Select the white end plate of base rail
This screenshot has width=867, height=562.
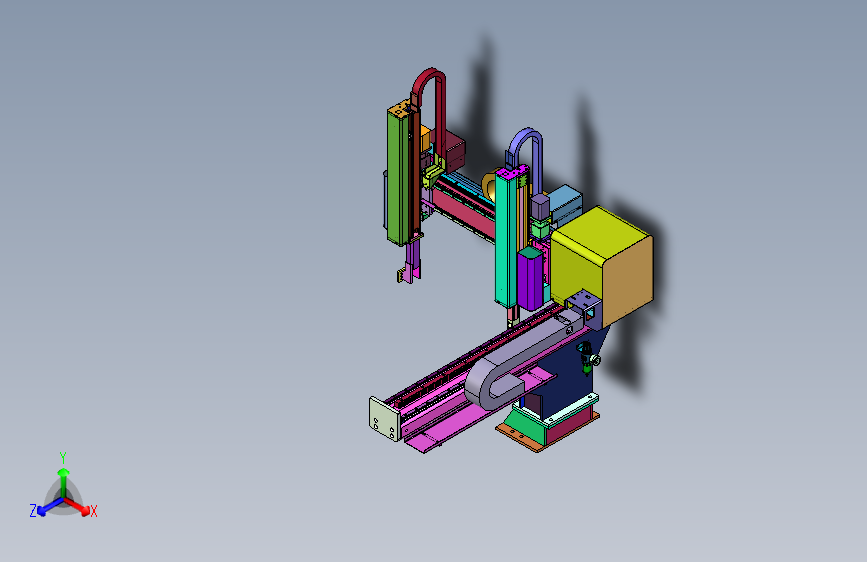(384, 419)
